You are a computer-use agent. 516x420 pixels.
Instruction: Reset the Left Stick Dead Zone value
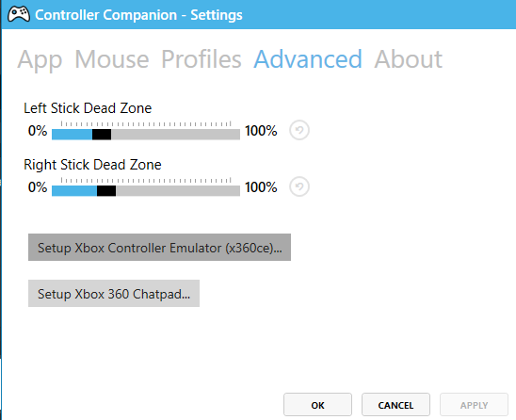299,130
